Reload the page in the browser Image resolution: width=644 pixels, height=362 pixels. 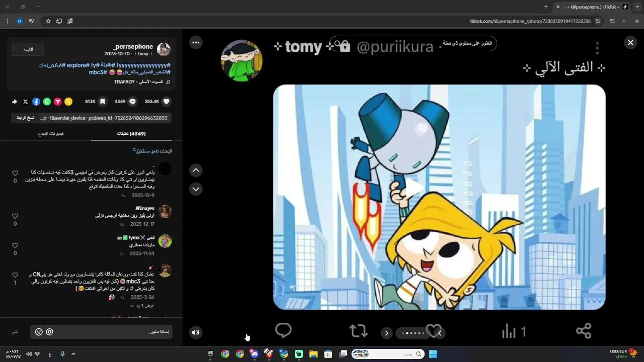(x=612, y=21)
